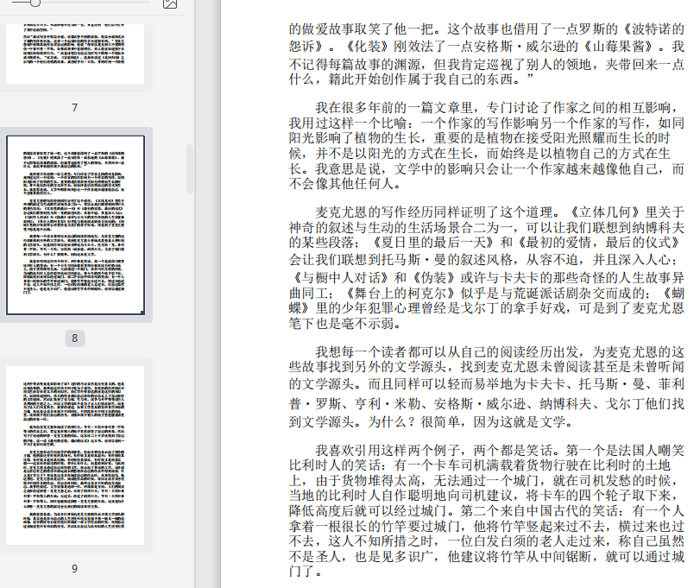Click paragraph starting 我喜欢引用这样两个例子
Image resolution: width=700 pixels, height=588 pixels.
[x=486, y=511]
